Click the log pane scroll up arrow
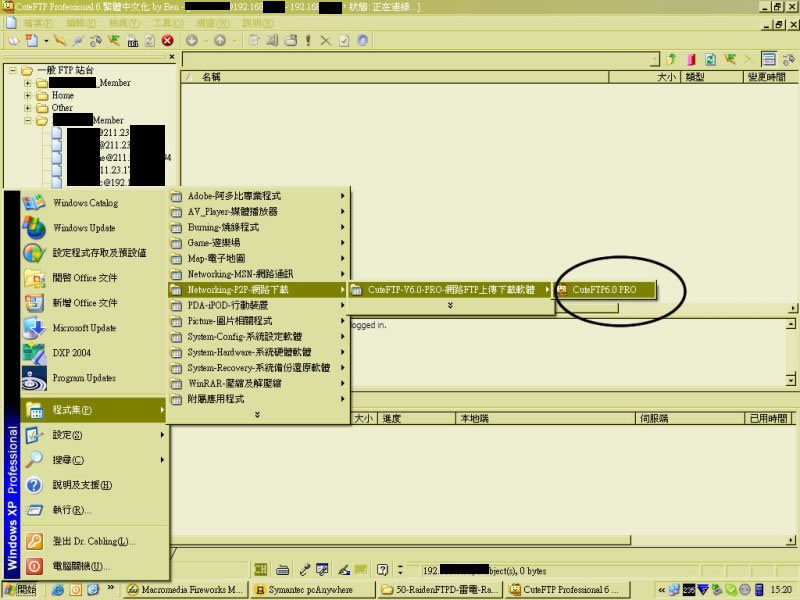 click(790, 324)
